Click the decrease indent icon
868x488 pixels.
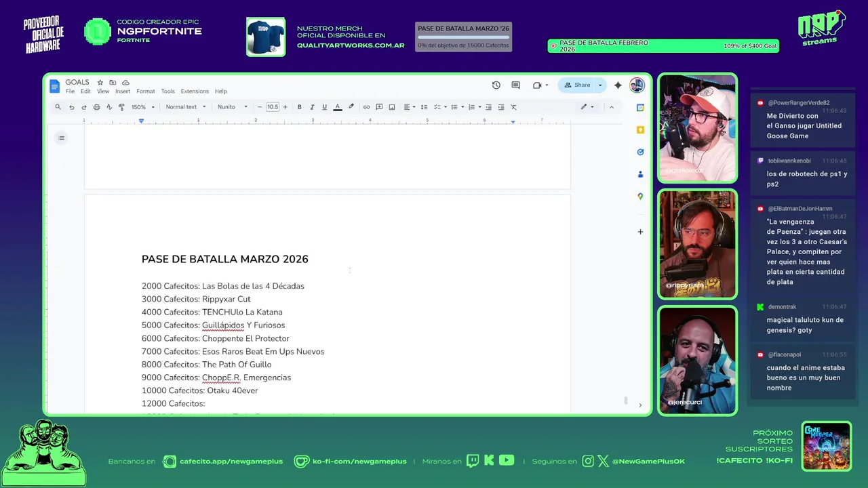(x=488, y=107)
